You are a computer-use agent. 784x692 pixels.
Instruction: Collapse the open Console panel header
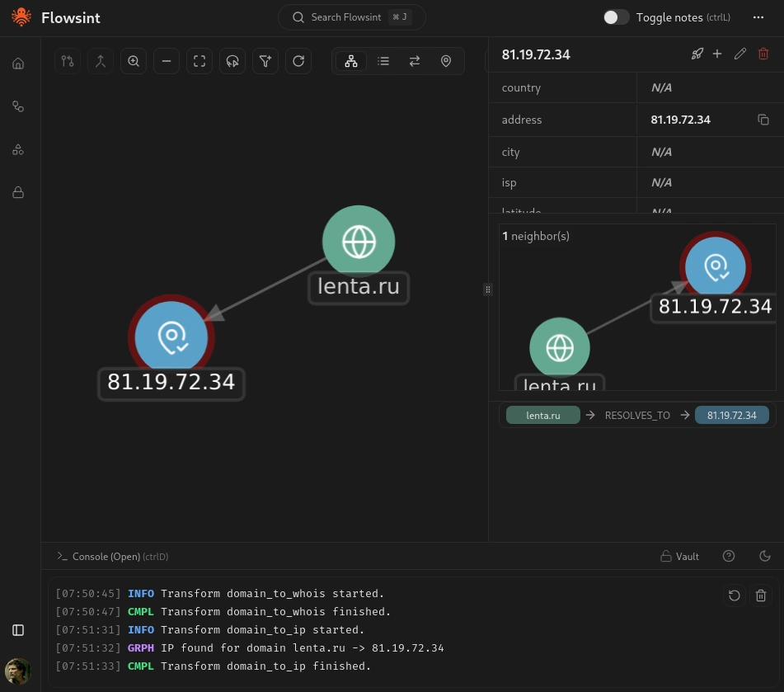(112, 557)
